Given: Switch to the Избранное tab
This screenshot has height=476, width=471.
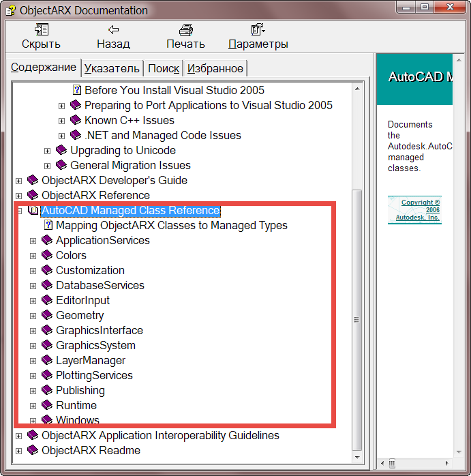Looking at the screenshot, I should click(x=215, y=68).
